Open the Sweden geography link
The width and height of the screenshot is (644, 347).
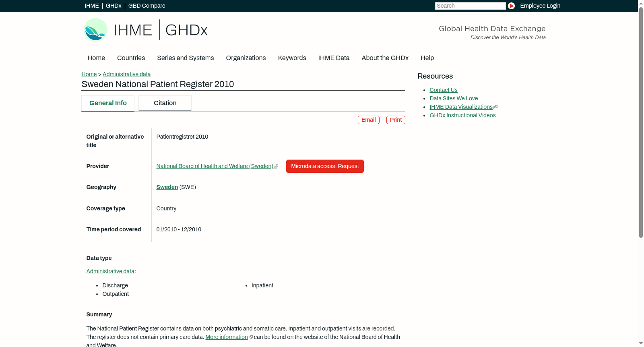[167, 187]
